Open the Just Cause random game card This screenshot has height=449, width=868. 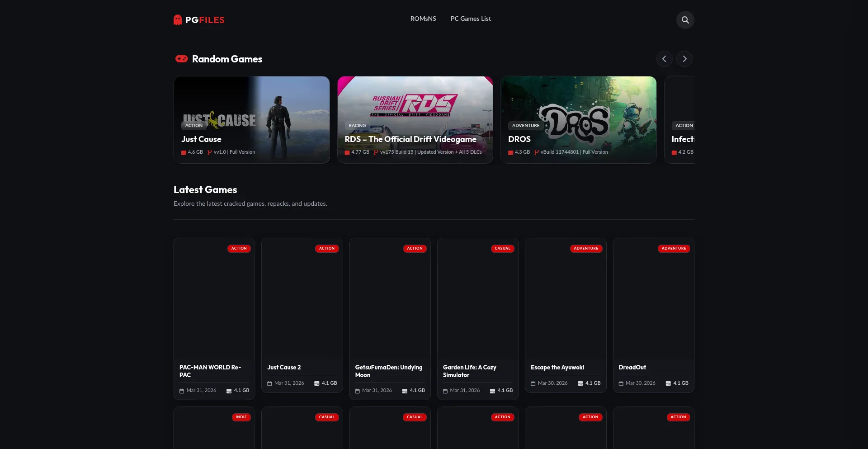pos(251,120)
